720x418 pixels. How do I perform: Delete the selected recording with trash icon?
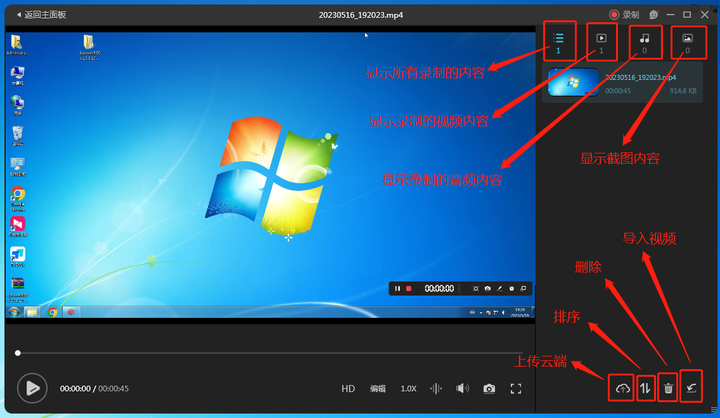pyautogui.click(x=668, y=389)
